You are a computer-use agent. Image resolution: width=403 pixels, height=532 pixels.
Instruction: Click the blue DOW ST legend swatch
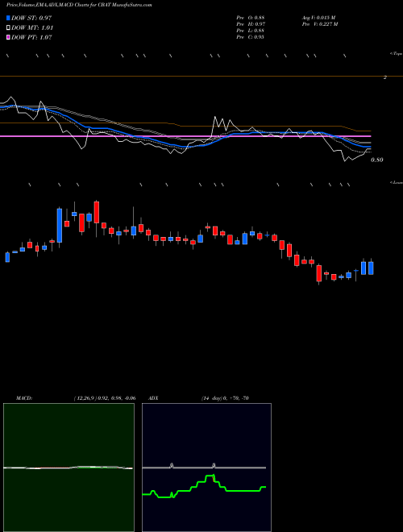[x=8, y=18]
